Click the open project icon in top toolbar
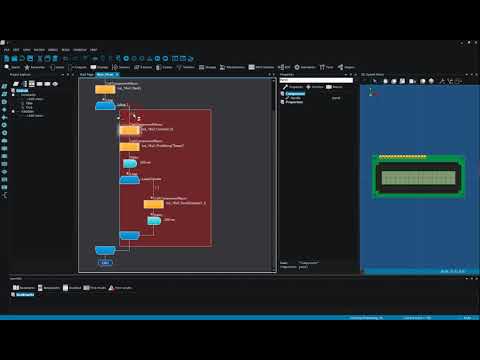This screenshot has width=480, height=360. (14, 59)
